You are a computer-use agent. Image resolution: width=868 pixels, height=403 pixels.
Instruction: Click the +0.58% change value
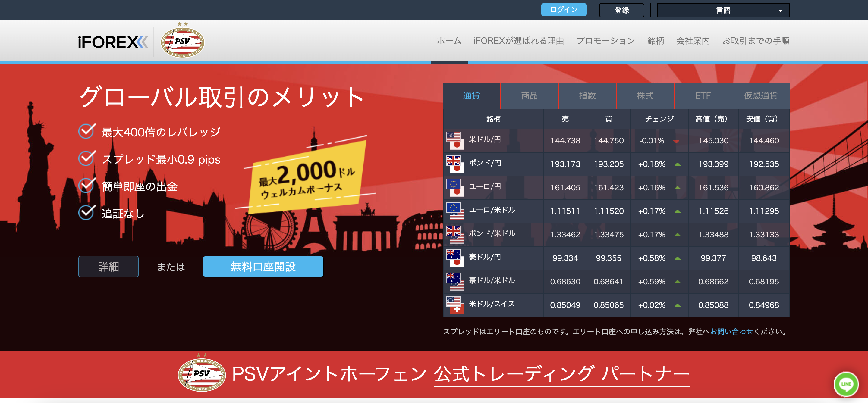652,258
